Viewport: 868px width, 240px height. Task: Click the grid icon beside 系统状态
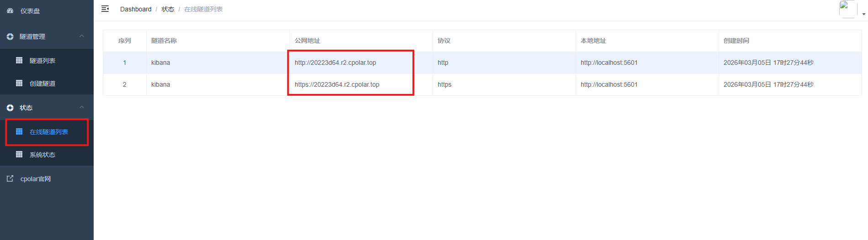coord(19,154)
